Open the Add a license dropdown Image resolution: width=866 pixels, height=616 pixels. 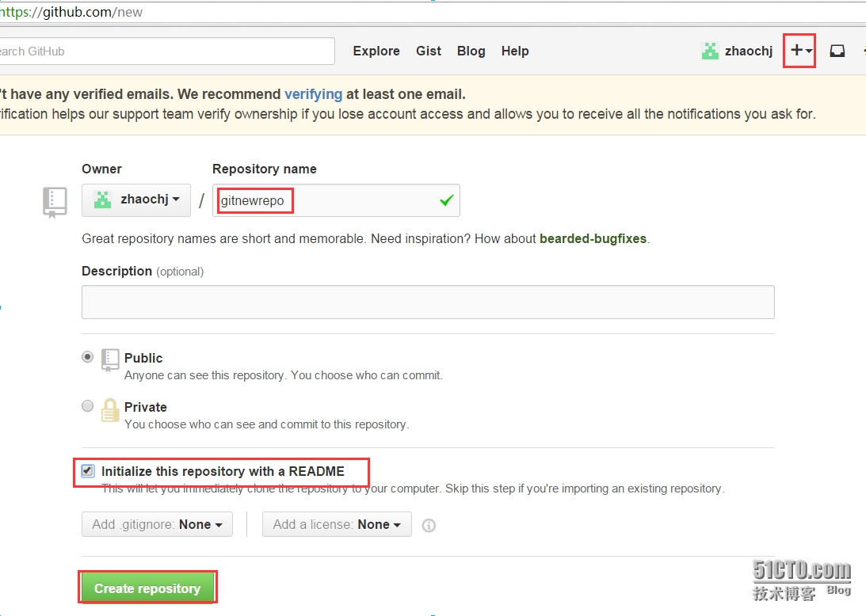(x=337, y=524)
